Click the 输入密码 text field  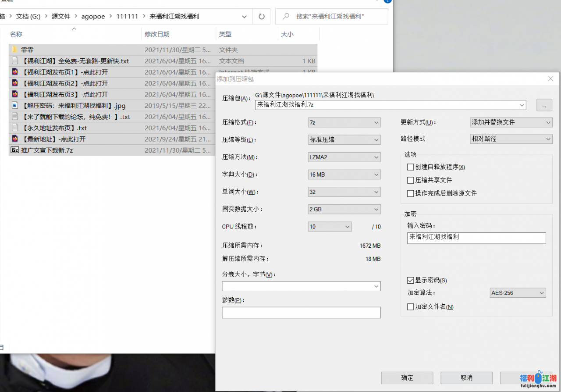tap(476, 238)
